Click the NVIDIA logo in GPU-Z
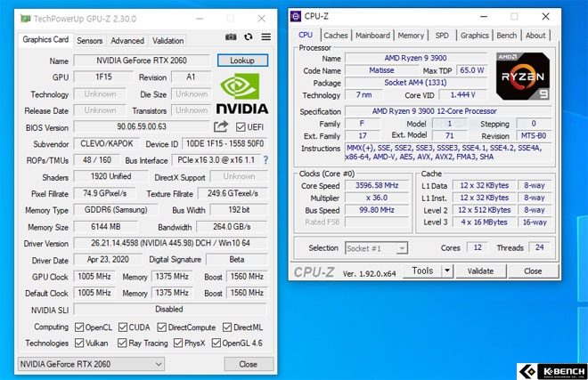The image size is (588, 380). [x=241, y=93]
